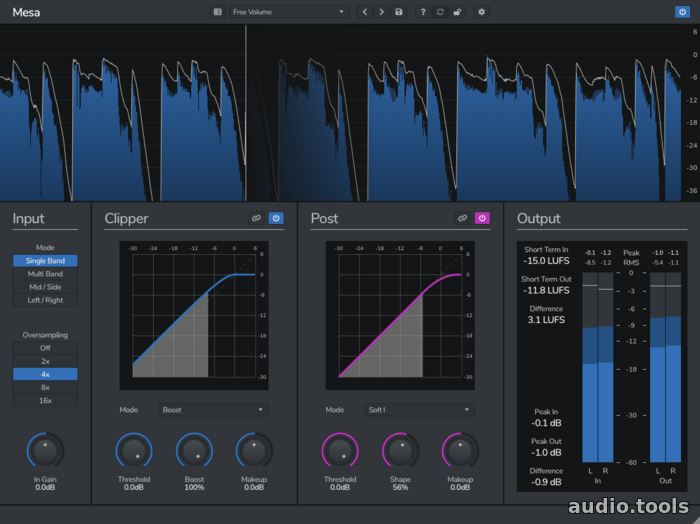This screenshot has width=700, height=524.
Task: Save the current preset
Action: pyautogui.click(x=399, y=12)
